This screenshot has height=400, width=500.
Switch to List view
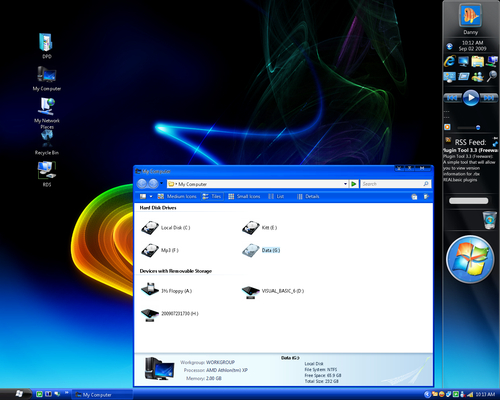(x=276, y=197)
